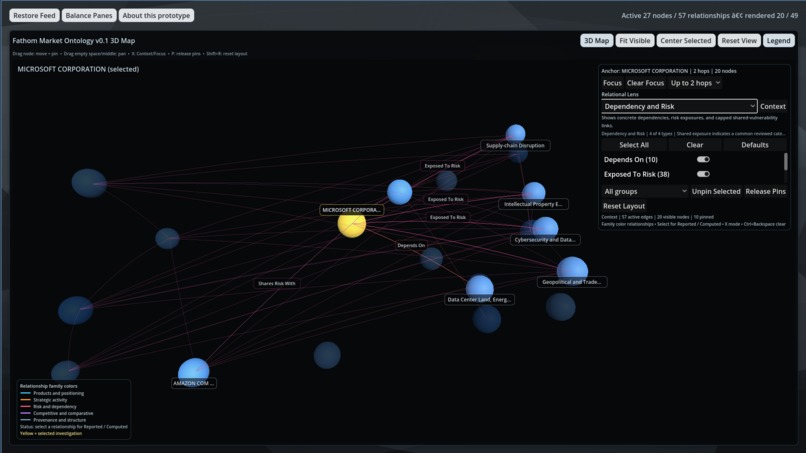The height and width of the screenshot is (453, 806).
Task: Click the Supply-chain Disruption label
Action: (x=515, y=146)
